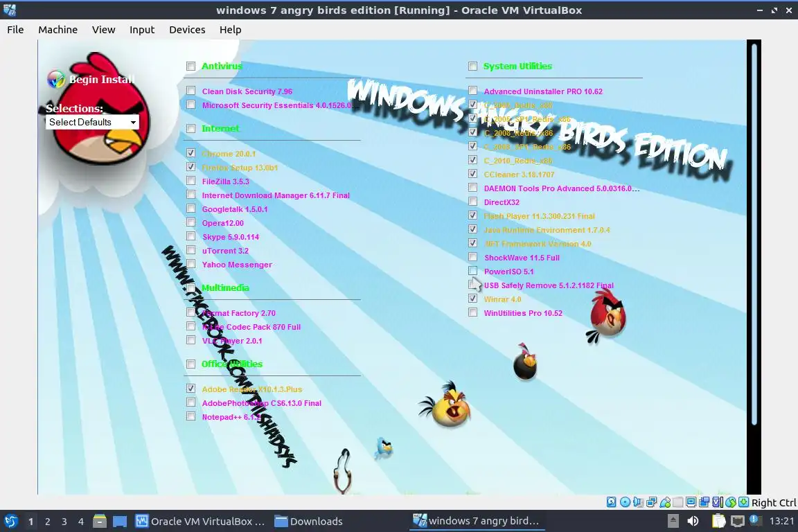Toggle the System Utilities category checkbox

point(473,66)
